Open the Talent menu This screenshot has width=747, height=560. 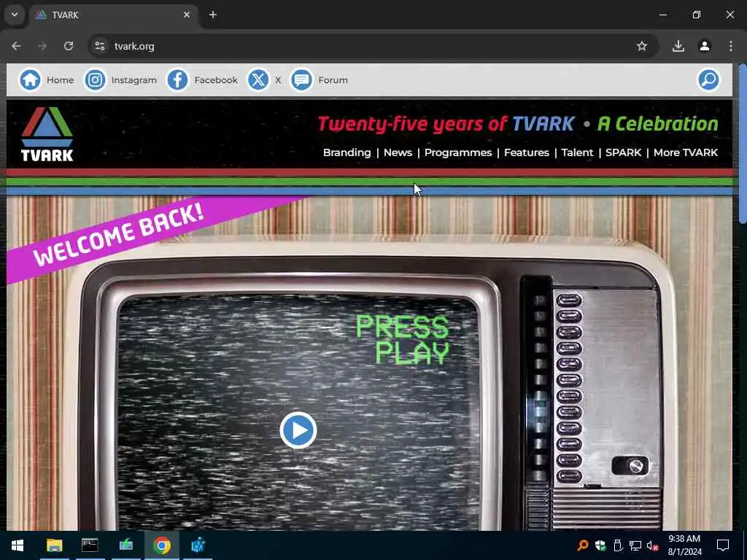click(x=577, y=152)
